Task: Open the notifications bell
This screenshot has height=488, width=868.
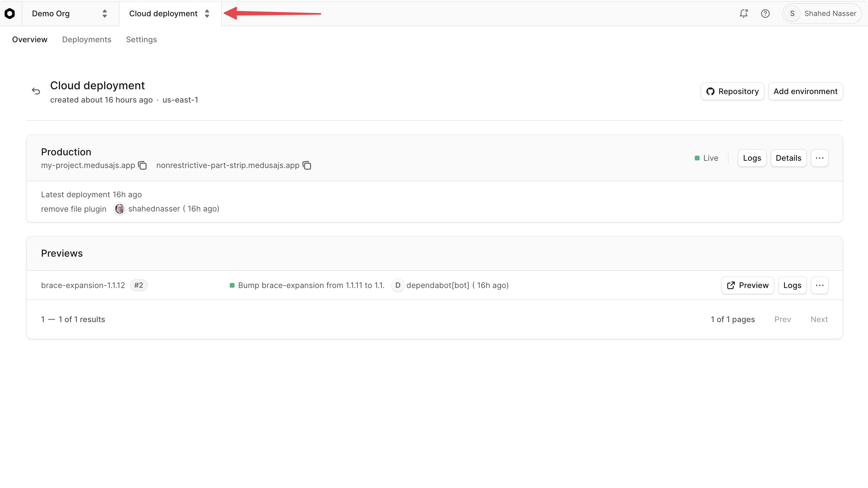Action: [744, 14]
